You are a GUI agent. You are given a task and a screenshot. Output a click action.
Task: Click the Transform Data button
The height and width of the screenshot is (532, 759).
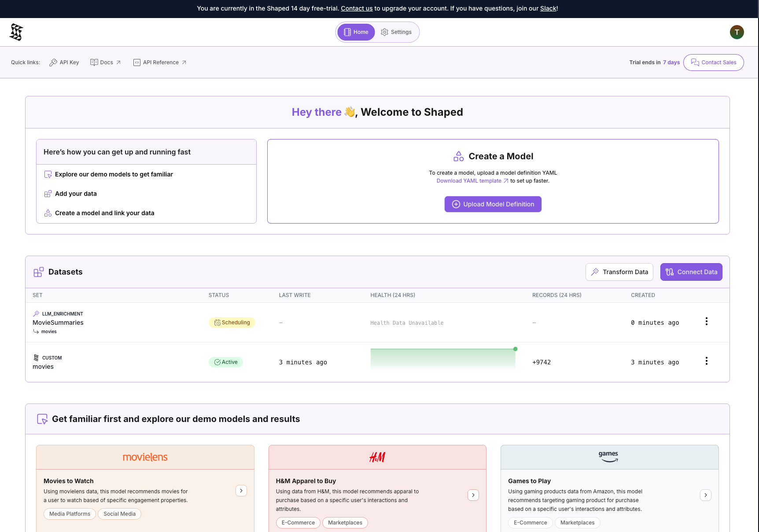619,272
